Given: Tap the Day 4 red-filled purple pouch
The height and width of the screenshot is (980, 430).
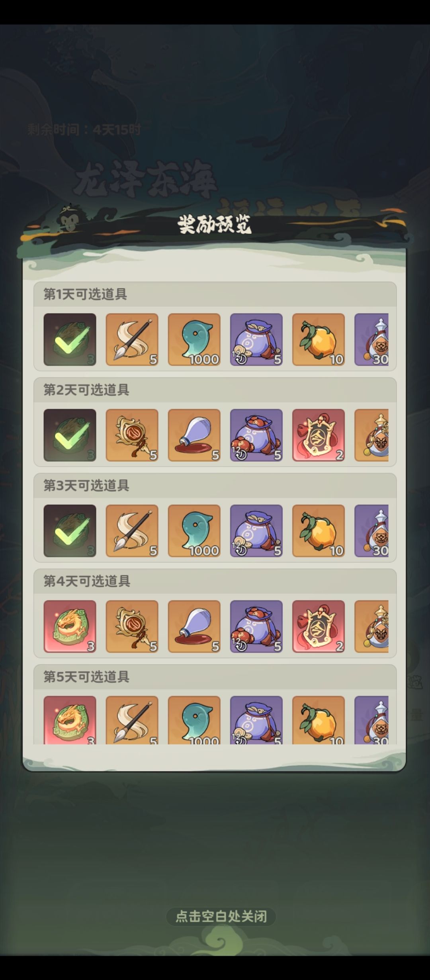Looking at the screenshot, I should [256, 626].
